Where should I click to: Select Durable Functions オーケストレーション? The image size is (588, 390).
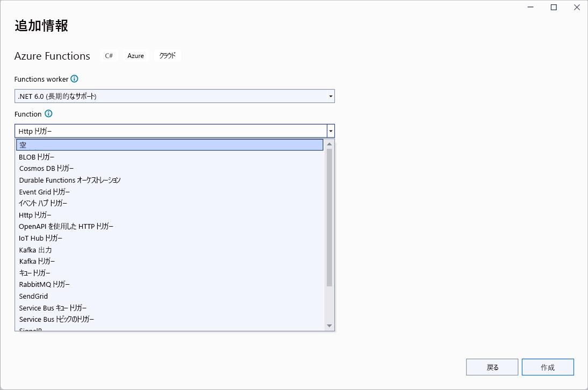(169, 180)
